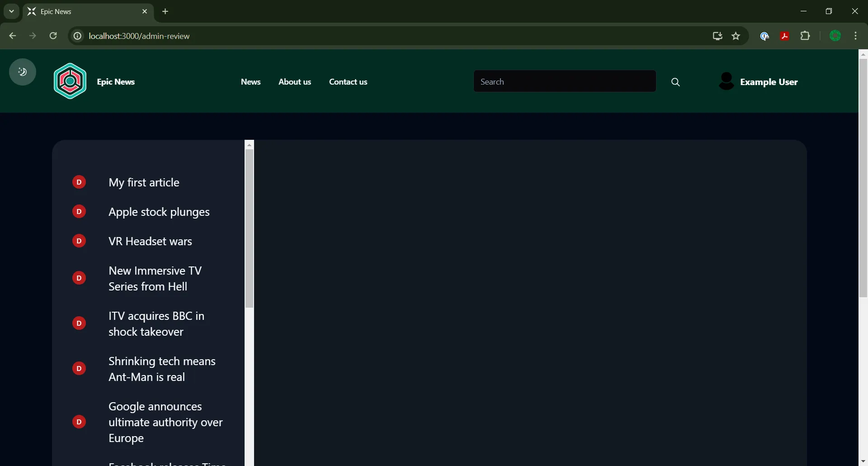Viewport: 868px width, 466px height.
Task: Click the article list scrollbar up arrow
Action: (249, 145)
